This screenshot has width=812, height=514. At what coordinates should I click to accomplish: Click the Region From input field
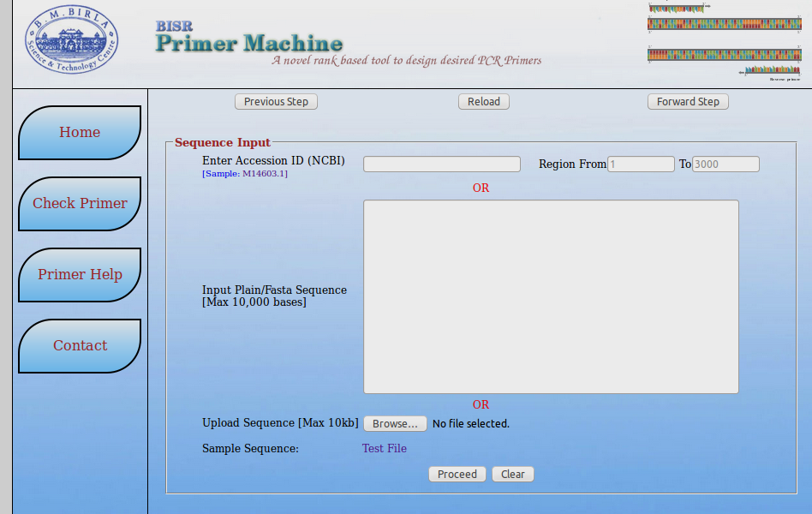pyautogui.click(x=641, y=164)
